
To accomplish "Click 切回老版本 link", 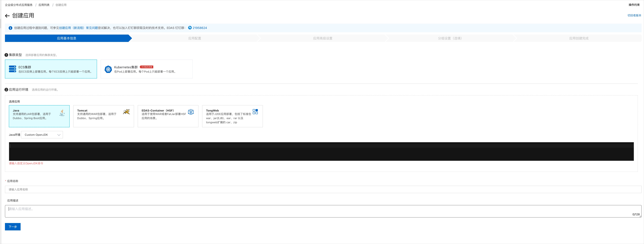I will pos(634,16).
